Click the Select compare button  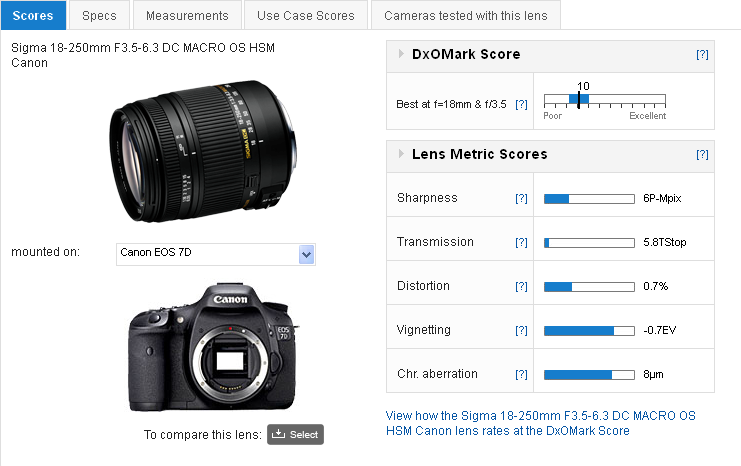click(295, 434)
